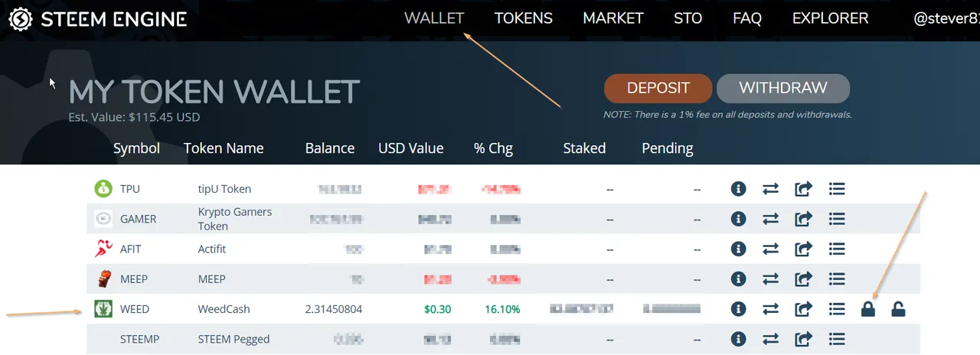Click the STEEMP symbol text
This screenshot has width=980, height=355.
(x=140, y=339)
